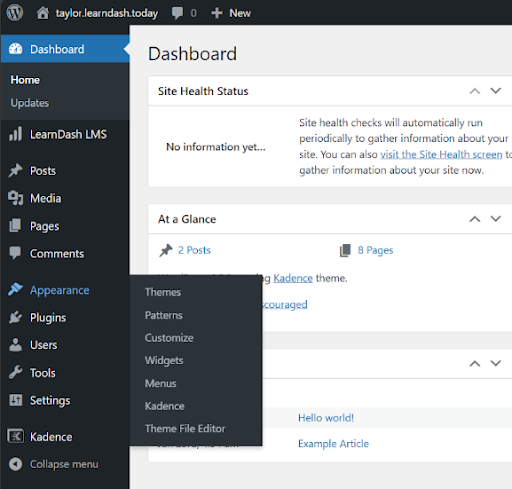Click the 'No information yet...' text
Screen dimensions: 512x489
tap(216, 147)
